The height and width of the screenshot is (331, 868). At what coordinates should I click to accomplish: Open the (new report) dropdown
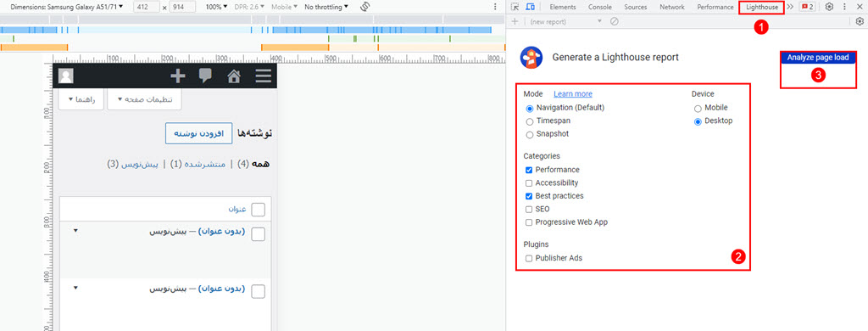click(565, 21)
